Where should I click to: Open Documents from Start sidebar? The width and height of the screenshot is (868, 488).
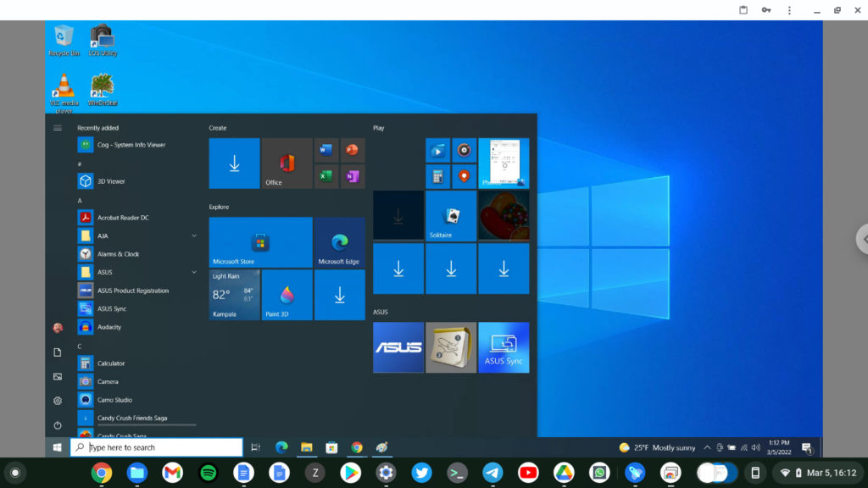click(x=58, y=352)
